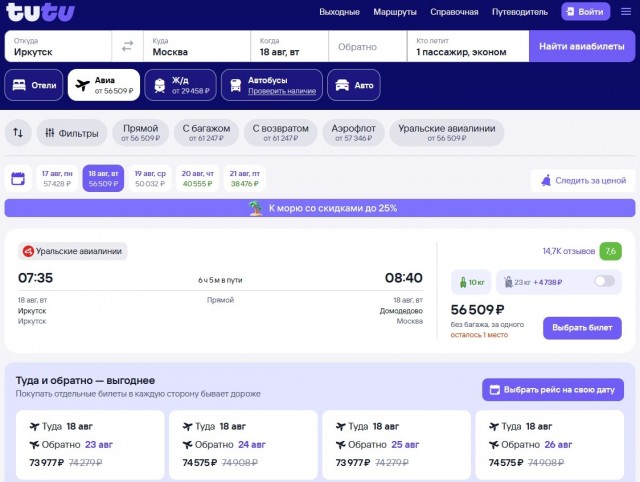The width and height of the screenshot is (640, 482).
Task: Select the 20 авг date with 40 555 ₽
Action: click(198, 179)
